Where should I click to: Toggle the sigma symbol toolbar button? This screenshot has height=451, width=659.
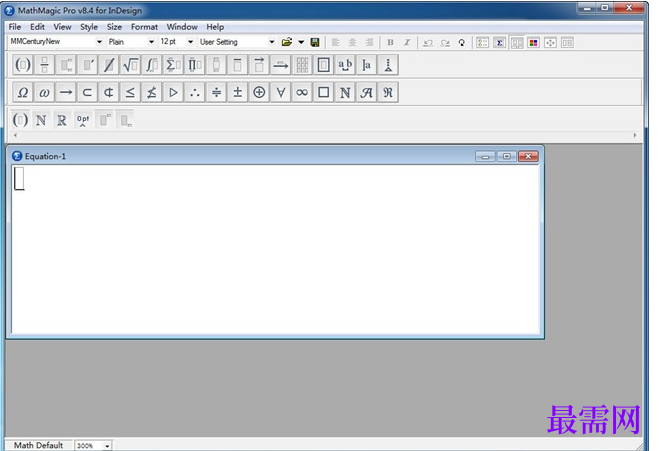[x=499, y=42]
